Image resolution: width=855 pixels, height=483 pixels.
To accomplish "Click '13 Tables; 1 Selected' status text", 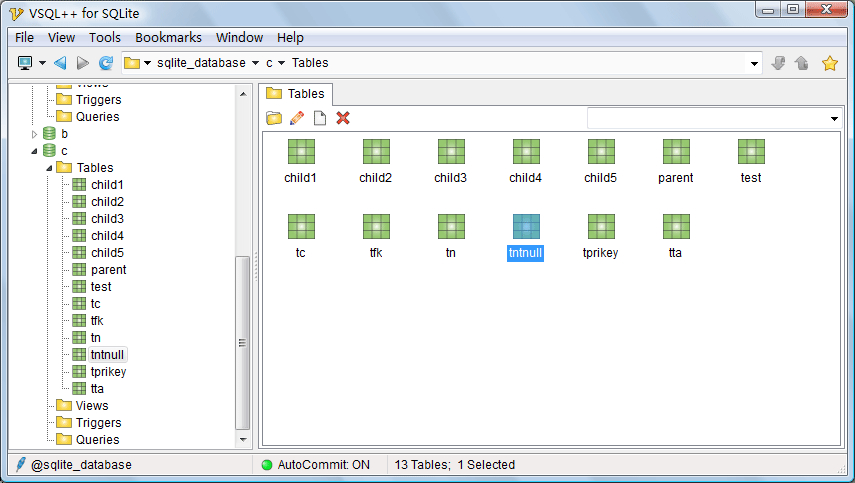I will point(455,465).
